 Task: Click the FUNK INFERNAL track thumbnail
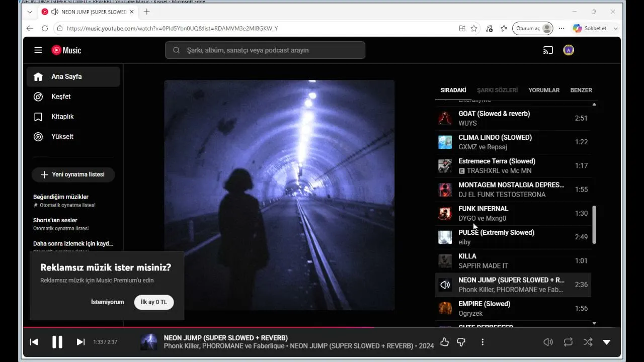[x=445, y=214]
